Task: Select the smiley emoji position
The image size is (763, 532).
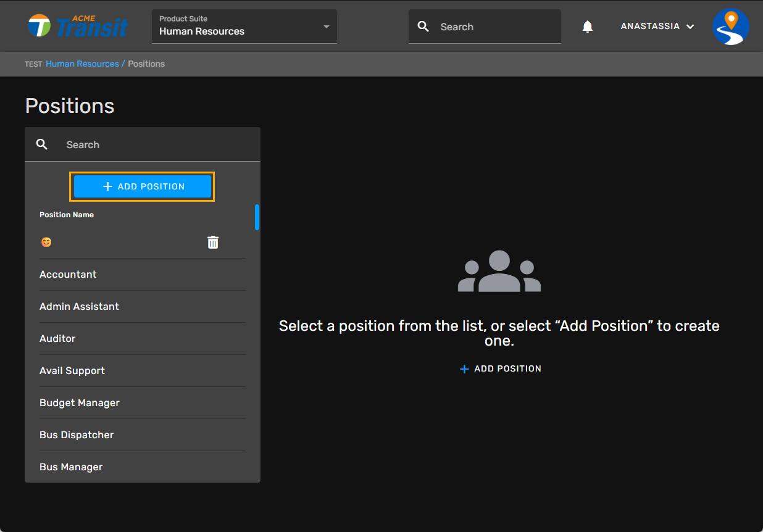Action: coord(46,243)
